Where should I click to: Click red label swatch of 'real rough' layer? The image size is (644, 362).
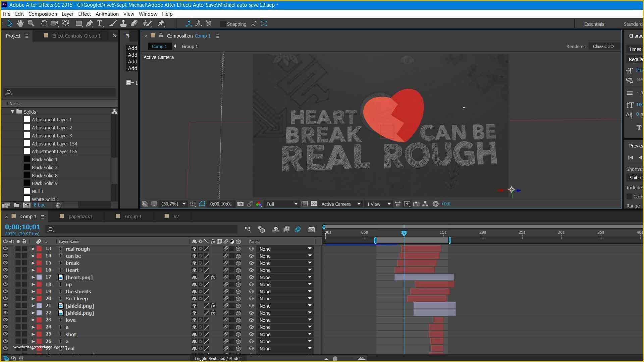click(x=39, y=249)
